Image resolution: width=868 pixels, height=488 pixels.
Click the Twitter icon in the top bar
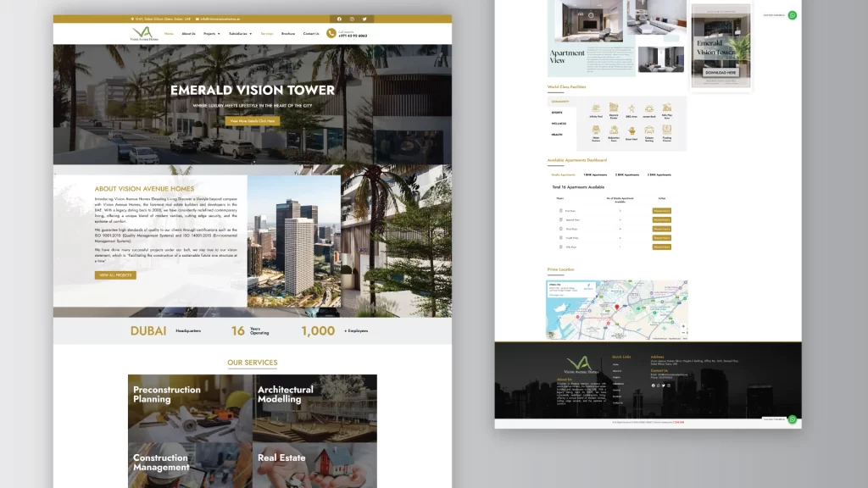point(365,19)
